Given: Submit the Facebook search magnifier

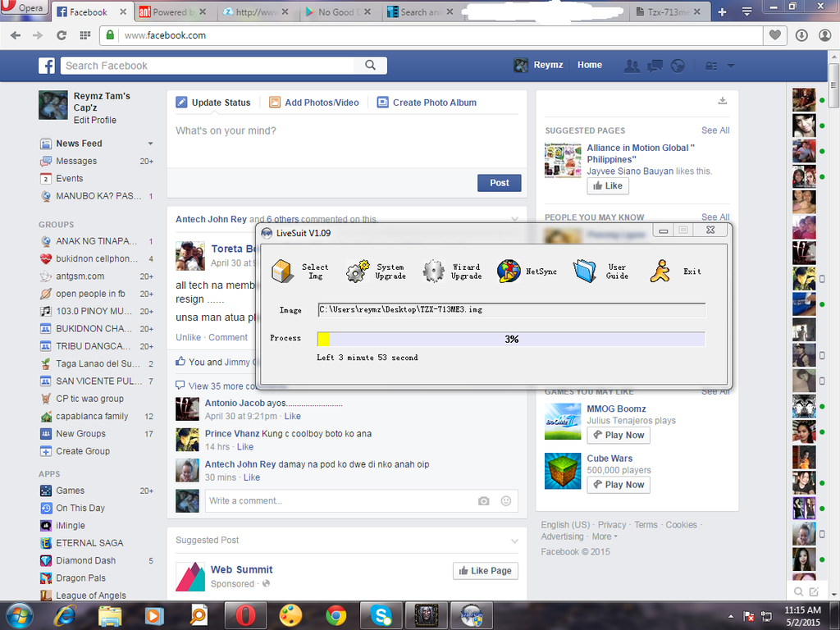Looking at the screenshot, I should (x=370, y=66).
